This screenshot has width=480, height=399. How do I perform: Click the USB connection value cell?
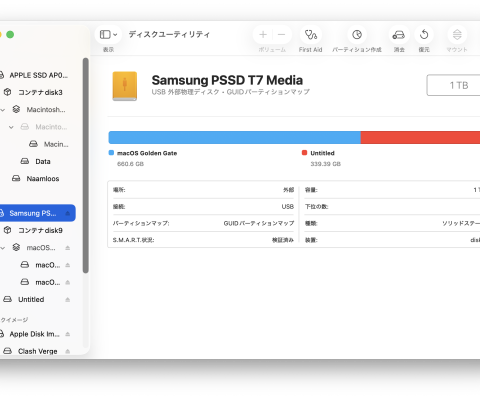288,207
